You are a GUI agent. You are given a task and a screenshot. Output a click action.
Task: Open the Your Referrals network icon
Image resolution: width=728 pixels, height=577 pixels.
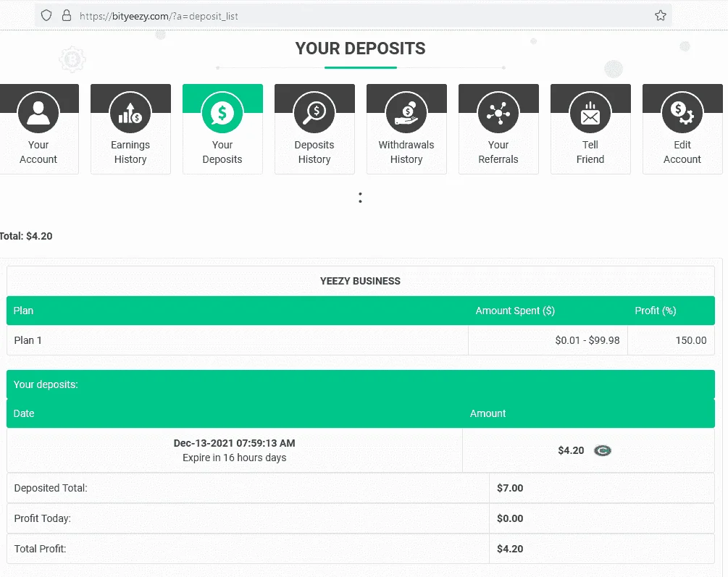498,113
